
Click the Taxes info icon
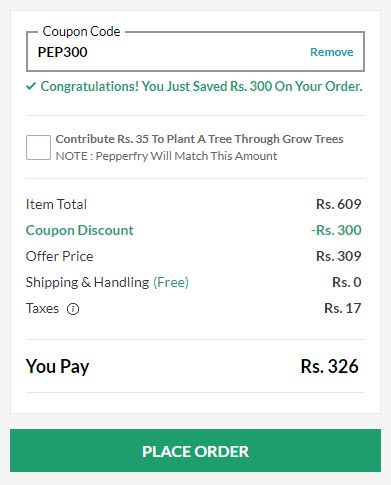[73, 309]
